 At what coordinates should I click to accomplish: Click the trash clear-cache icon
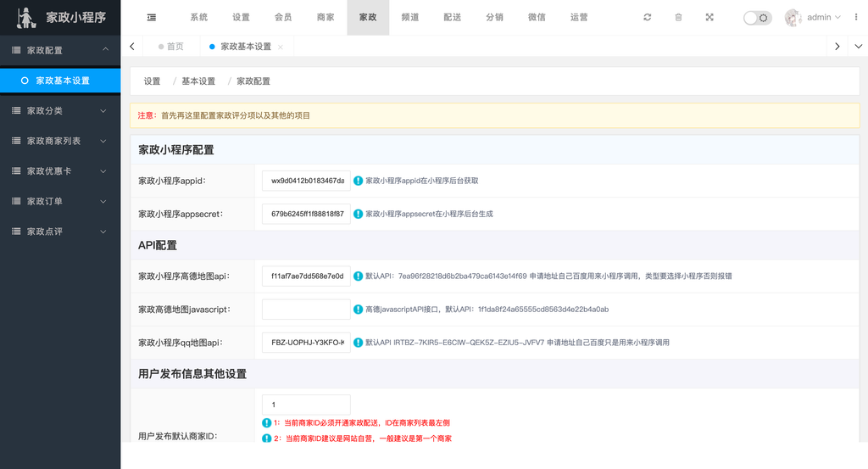click(x=678, y=18)
